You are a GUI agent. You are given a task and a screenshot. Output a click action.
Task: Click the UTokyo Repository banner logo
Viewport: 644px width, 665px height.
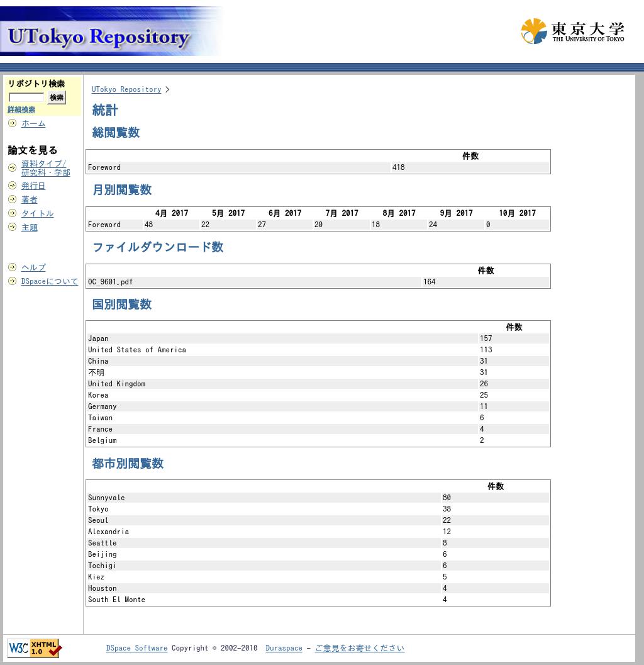click(x=110, y=31)
